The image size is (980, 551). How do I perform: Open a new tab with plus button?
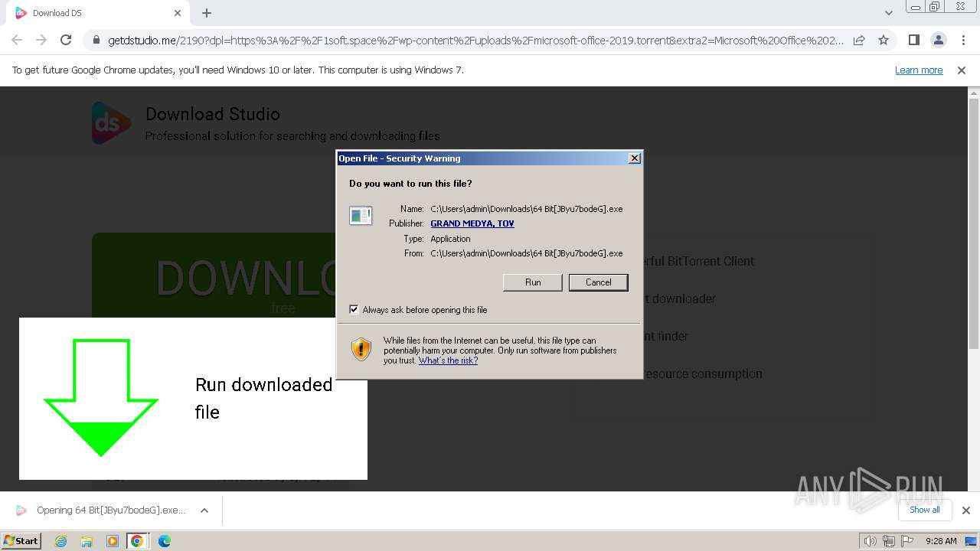207,13
